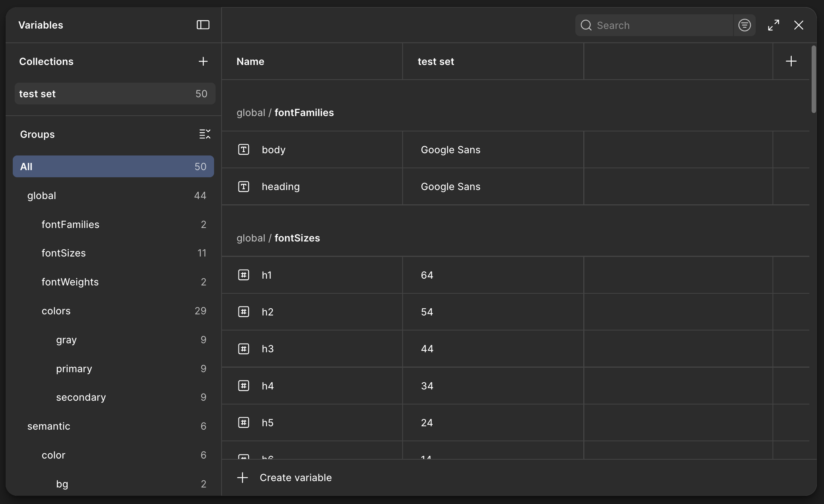This screenshot has width=824, height=504.
Task: Click the plus icon of Create variable
Action: pos(243,478)
